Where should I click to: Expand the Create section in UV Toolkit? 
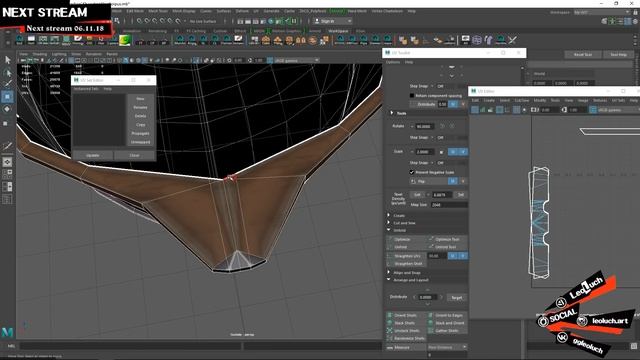click(x=389, y=215)
